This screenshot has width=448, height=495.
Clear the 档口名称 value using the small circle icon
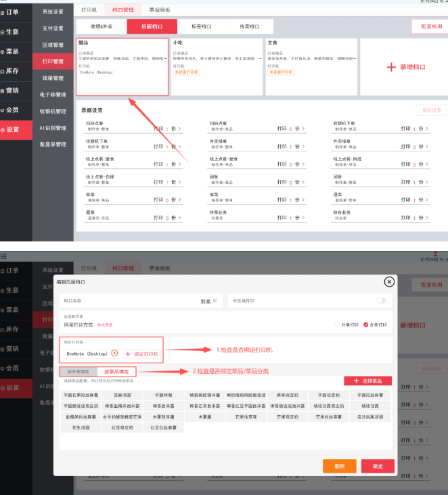[x=215, y=301]
